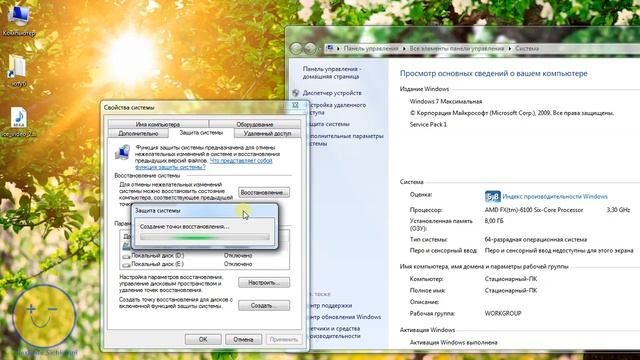This screenshot has height=360, width=640.
Task: Click the Восстановление... button
Action: click(x=264, y=192)
